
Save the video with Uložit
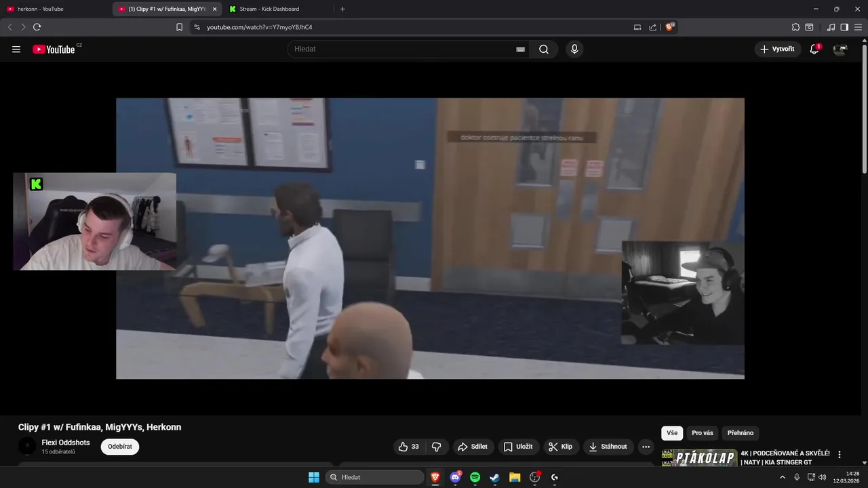click(x=519, y=447)
